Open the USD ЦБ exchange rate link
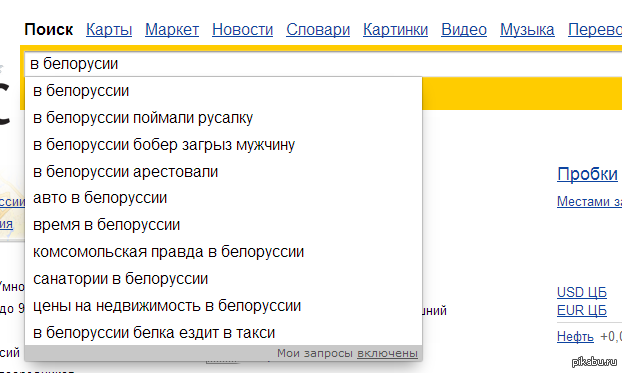This screenshot has width=622, height=373. pos(582,292)
